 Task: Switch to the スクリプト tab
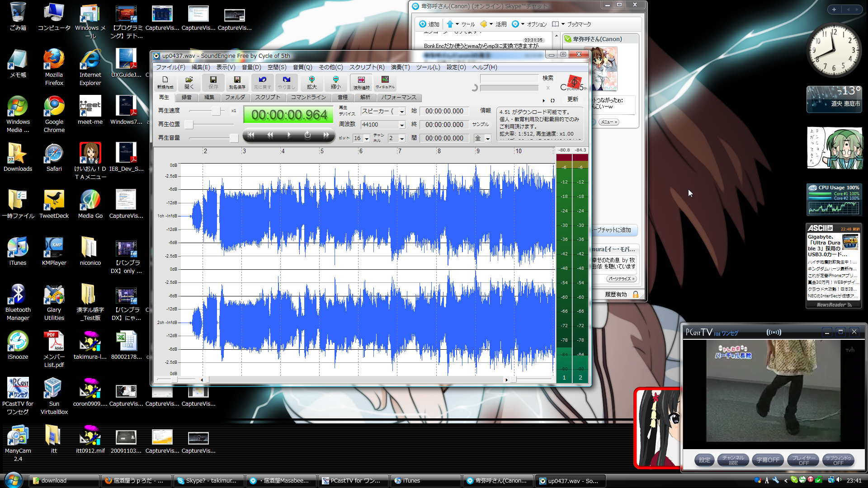pyautogui.click(x=268, y=97)
